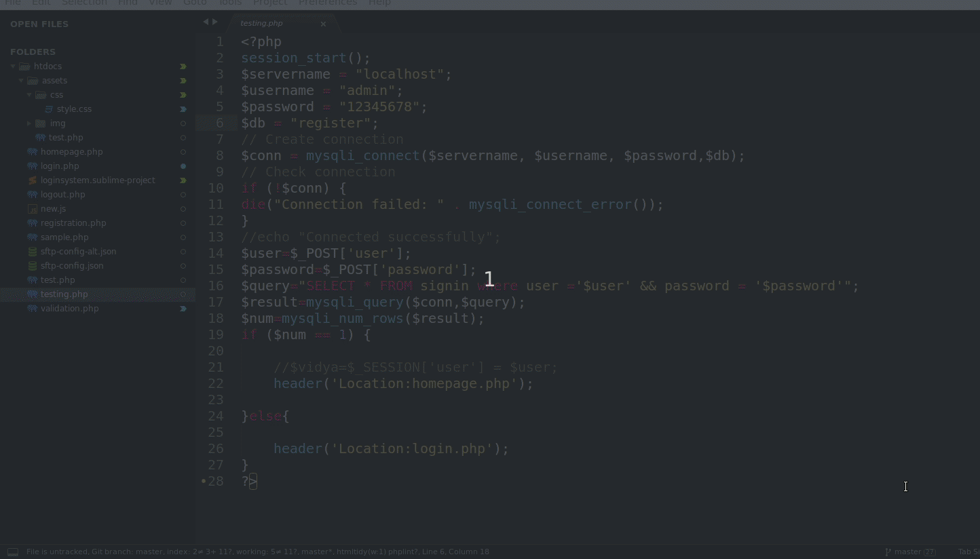980x559 pixels.
Task: Open registration.php from the sidebar
Action: [x=73, y=223]
